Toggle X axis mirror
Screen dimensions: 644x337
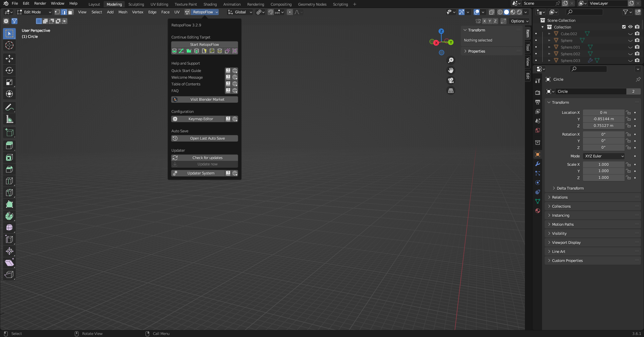point(484,21)
